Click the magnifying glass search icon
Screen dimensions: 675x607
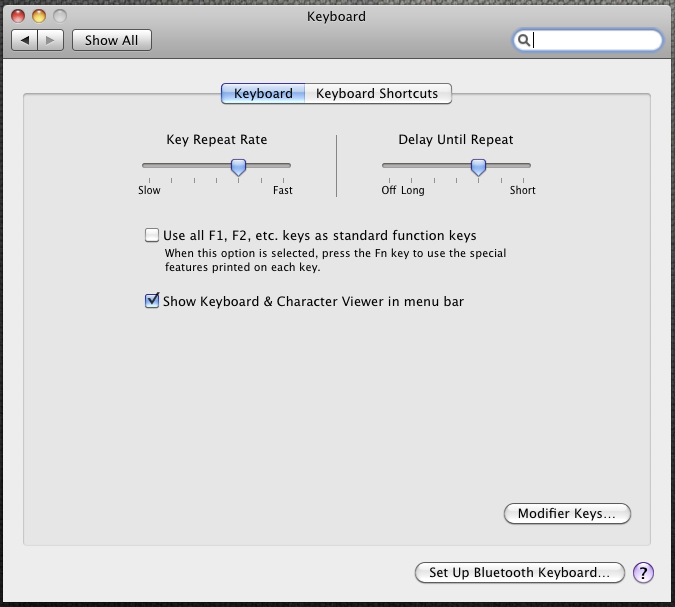tap(523, 40)
